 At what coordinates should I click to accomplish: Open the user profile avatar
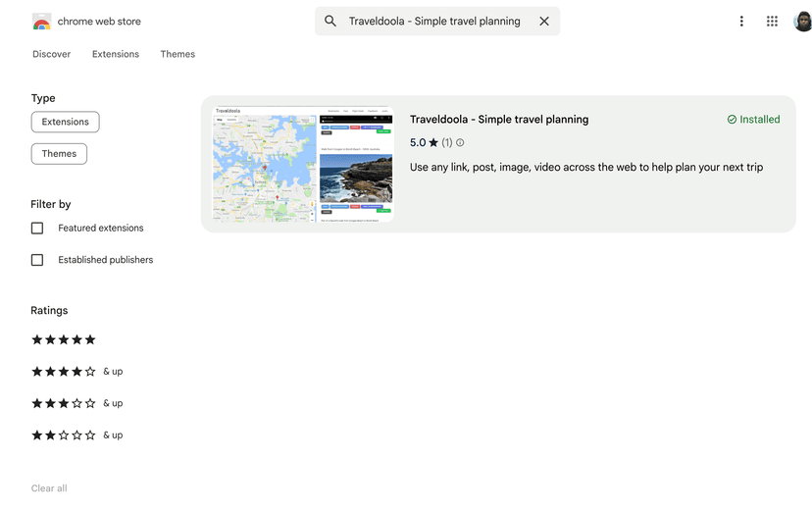802,22
